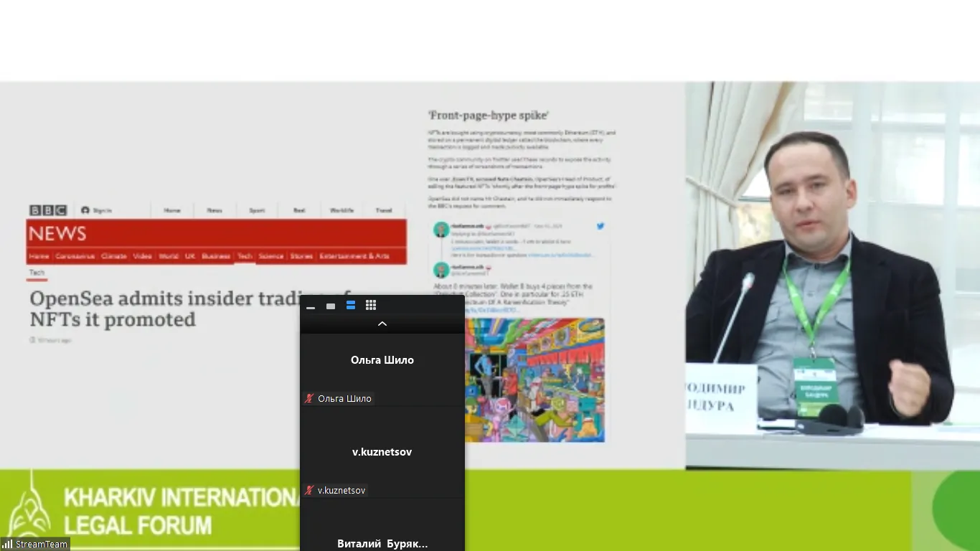Image resolution: width=980 pixels, height=551 pixels.
Task: Open the Business section in the BBC nav
Action: coord(216,256)
